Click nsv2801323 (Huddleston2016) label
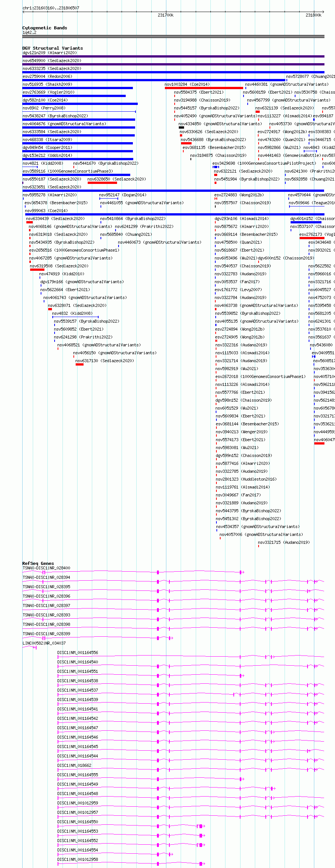 coord(246,479)
